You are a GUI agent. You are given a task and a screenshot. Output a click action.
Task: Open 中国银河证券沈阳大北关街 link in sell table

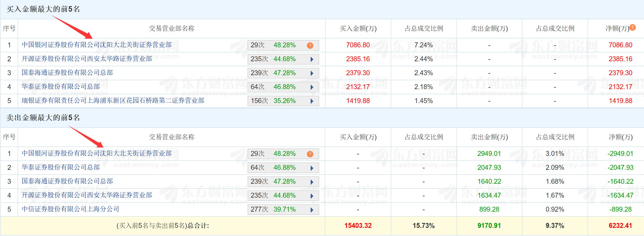point(97,153)
